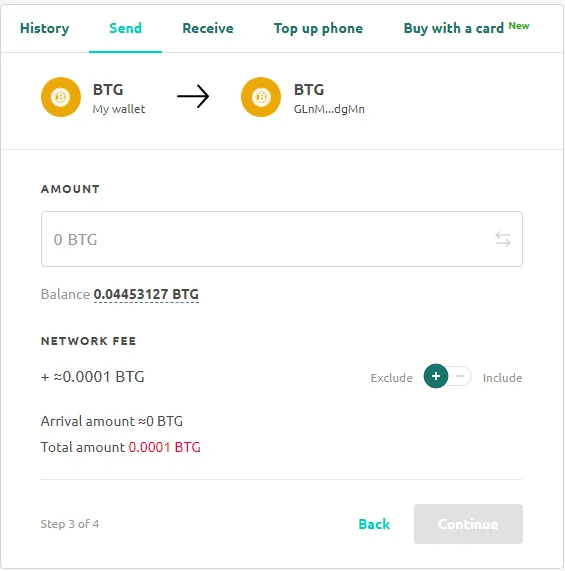
Task: Click the My wallet label
Action: (119, 109)
